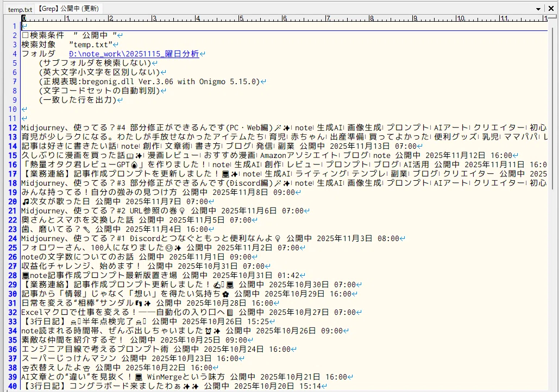Open the D:\note_work\20251115_曜日分析 folder link

[134, 54]
